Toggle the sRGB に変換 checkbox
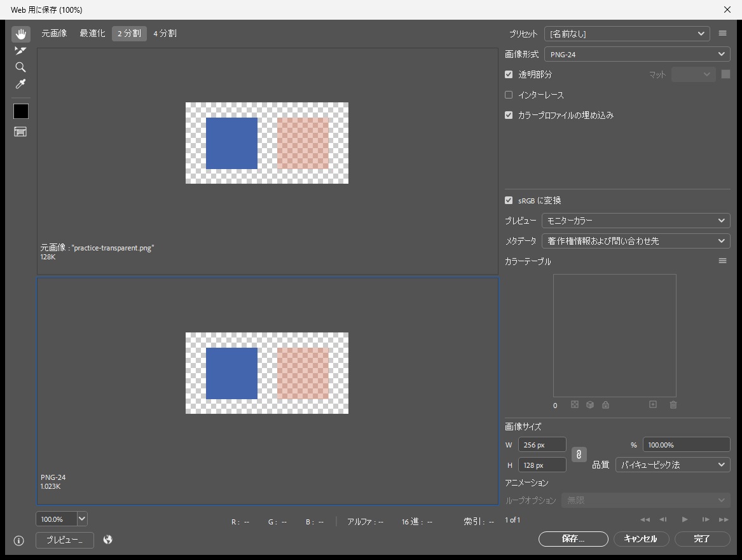742x560 pixels. 509,200
